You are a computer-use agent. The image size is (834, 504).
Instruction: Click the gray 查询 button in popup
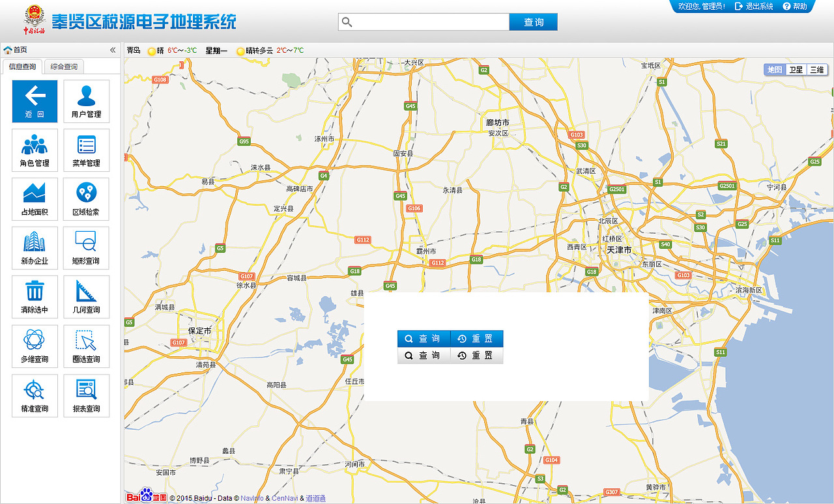pyautogui.click(x=424, y=356)
